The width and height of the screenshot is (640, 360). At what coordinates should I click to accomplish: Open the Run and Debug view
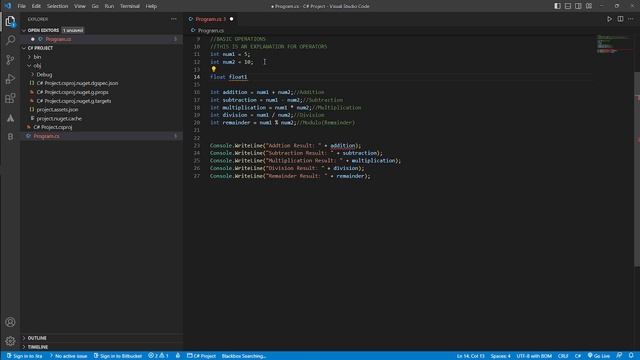10,79
